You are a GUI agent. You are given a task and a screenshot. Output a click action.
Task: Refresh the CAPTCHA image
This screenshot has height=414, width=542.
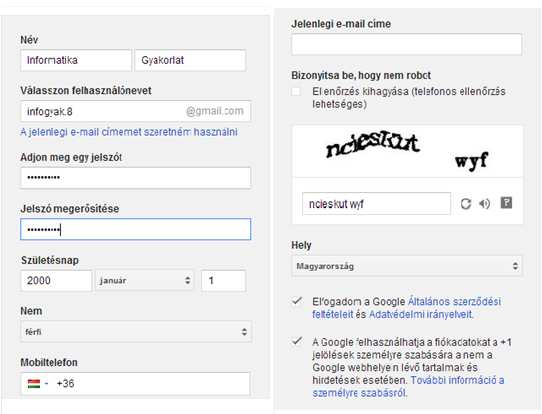click(x=466, y=204)
